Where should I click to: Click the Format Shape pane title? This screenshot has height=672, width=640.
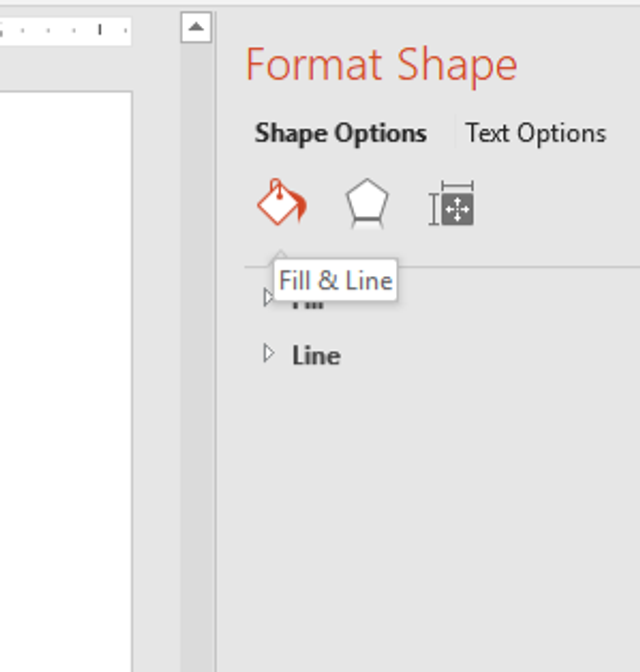[x=381, y=65]
